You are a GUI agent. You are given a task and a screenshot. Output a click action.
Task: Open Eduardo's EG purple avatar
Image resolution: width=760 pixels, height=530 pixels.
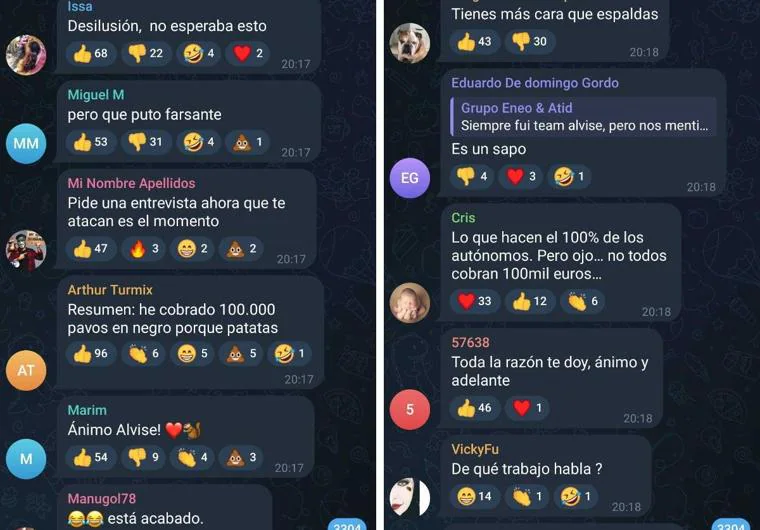click(x=410, y=178)
